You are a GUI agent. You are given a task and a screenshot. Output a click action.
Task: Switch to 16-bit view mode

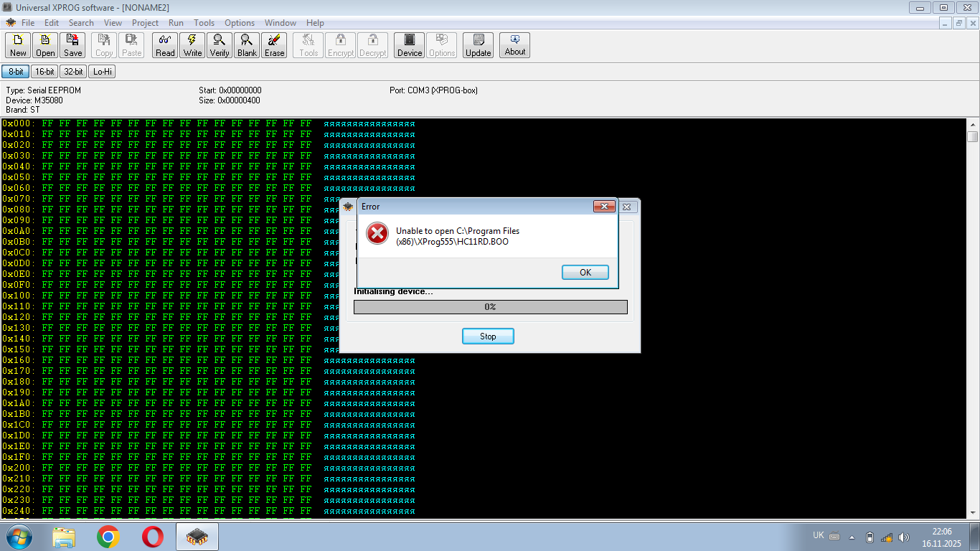44,72
